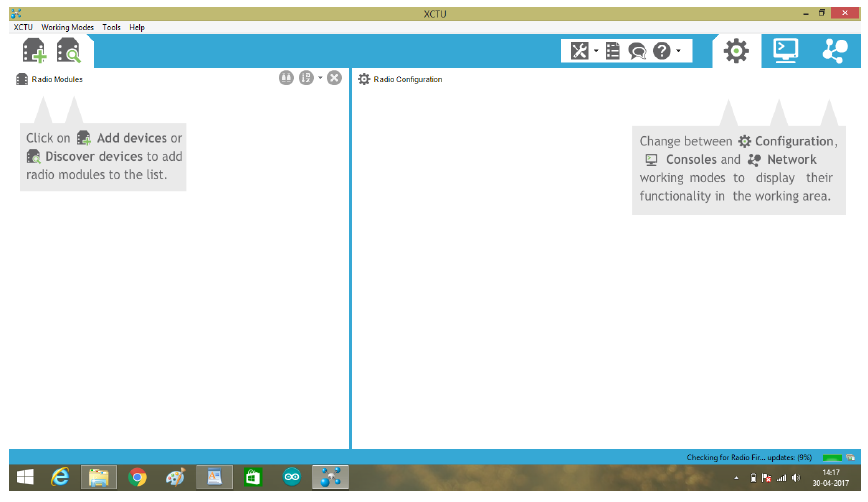Click the XCTU taskbar icon
The height and width of the screenshot is (502, 868).
point(330,477)
